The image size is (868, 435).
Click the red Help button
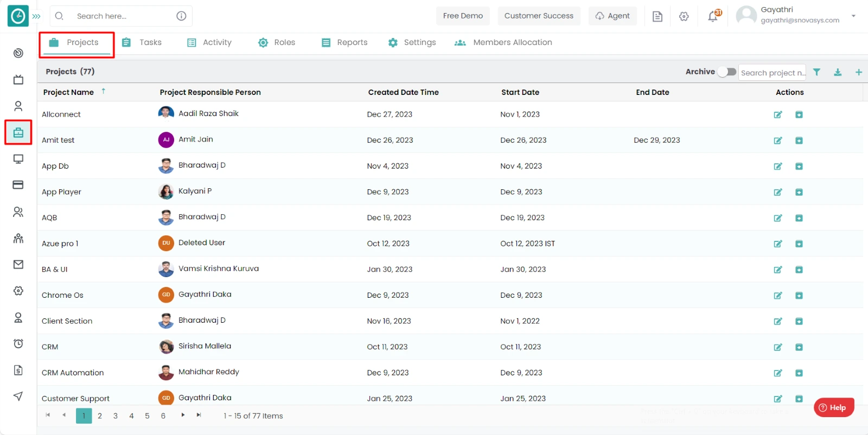(x=834, y=407)
